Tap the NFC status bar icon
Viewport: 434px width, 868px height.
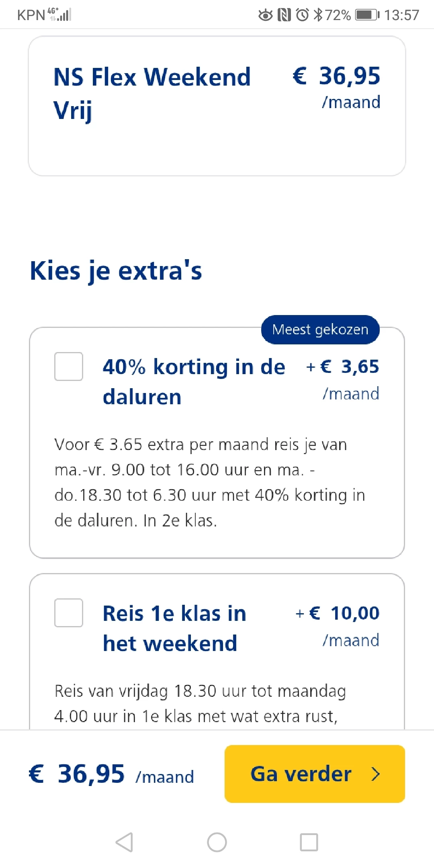(x=284, y=15)
